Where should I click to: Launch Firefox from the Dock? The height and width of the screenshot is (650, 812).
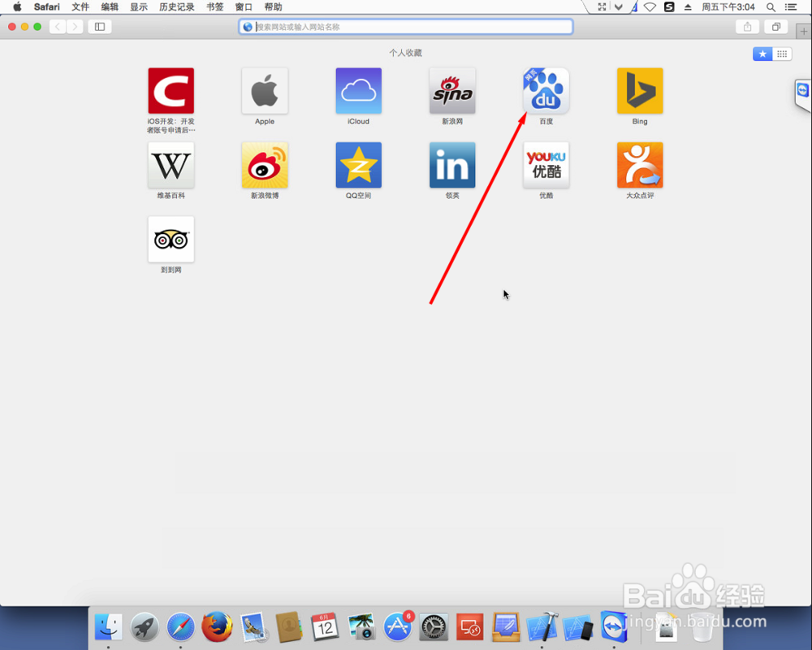pyautogui.click(x=217, y=626)
